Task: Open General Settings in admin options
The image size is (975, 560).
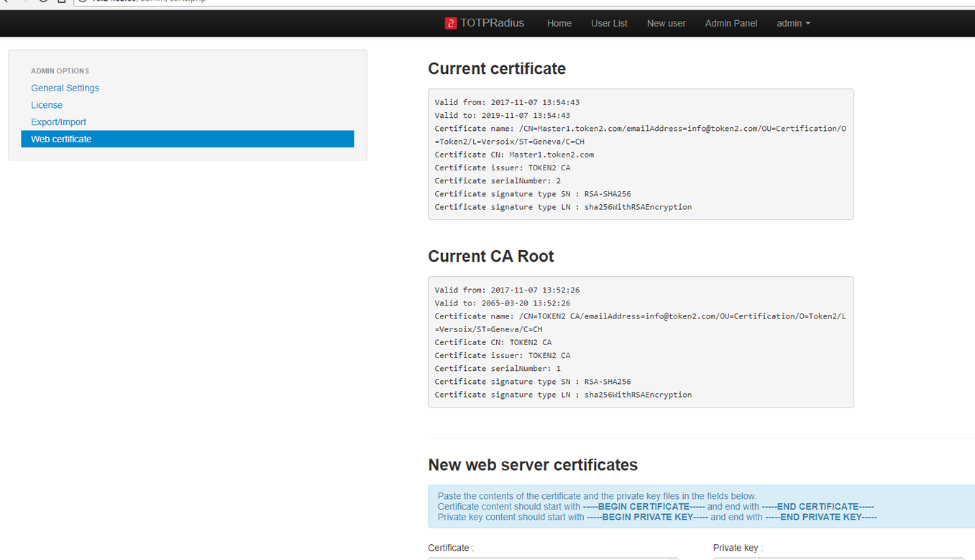Action: pyautogui.click(x=65, y=88)
